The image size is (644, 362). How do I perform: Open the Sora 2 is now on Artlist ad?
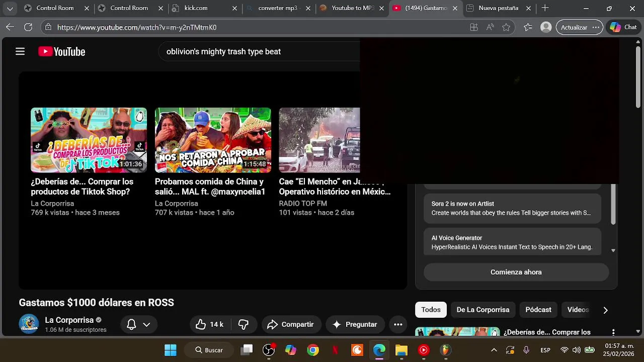coord(512,208)
